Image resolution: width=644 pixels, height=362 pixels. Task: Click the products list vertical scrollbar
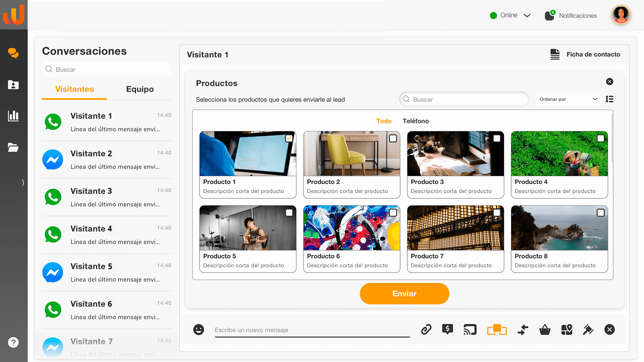point(612,137)
